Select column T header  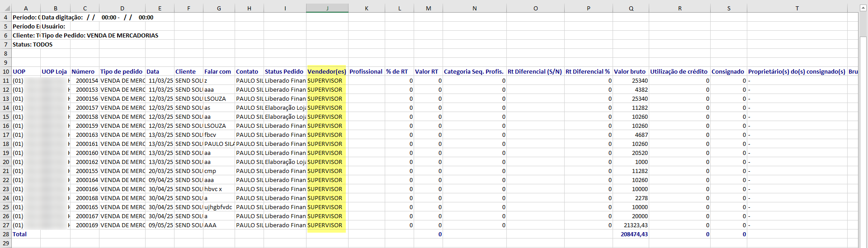point(797,8)
